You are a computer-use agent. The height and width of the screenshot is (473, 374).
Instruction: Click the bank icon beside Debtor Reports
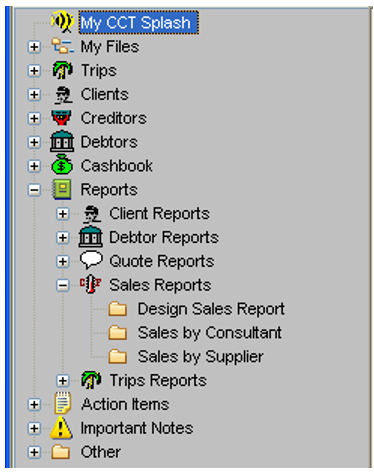point(90,237)
